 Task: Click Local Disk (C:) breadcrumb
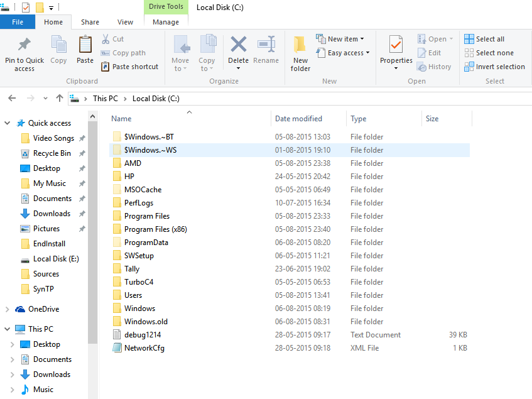pyautogui.click(x=156, y=99)
